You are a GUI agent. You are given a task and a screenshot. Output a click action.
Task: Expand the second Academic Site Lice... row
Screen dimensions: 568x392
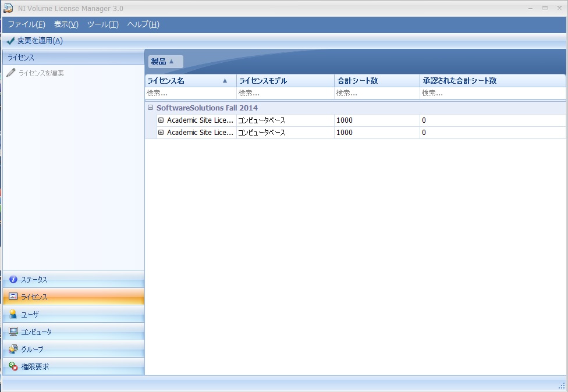(x=161, y=132)
